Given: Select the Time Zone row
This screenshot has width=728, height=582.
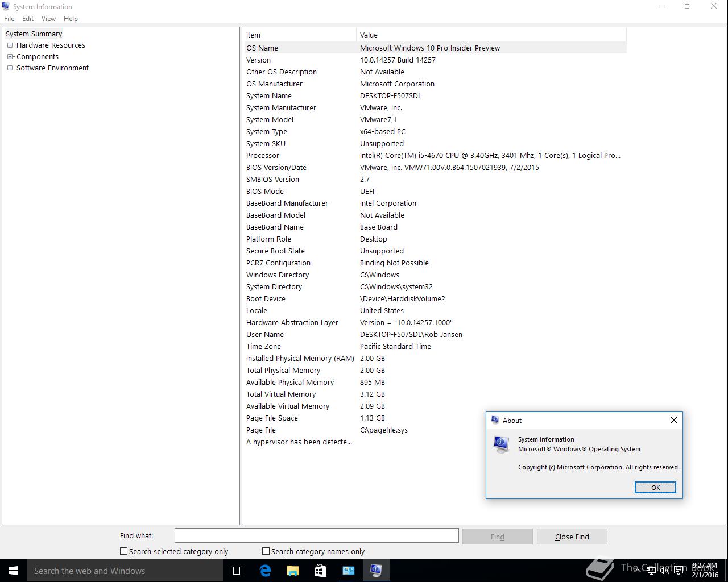Looking at the screenshot, I should 436,346.
